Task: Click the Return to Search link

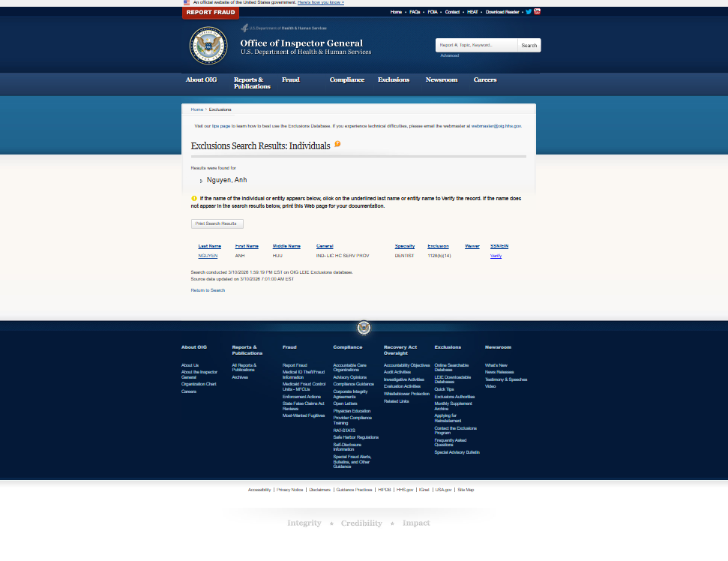Action: (207, 290)
